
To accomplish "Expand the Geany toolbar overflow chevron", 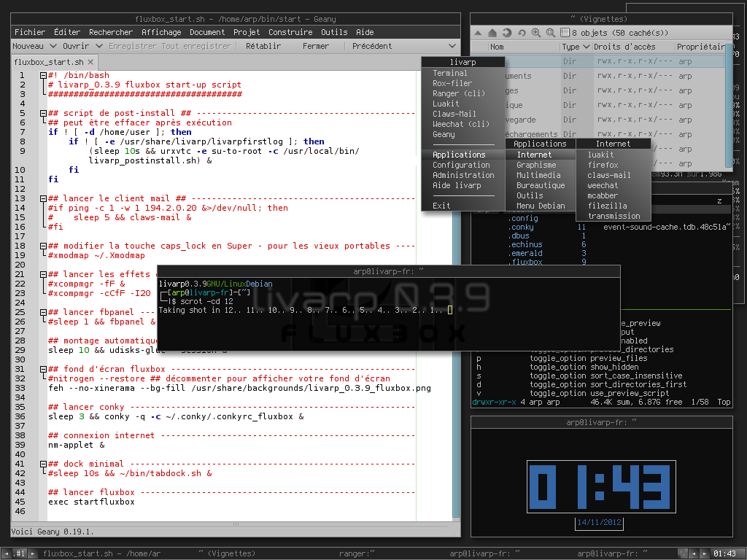I will pyautogui.click(x=452, y=46).
